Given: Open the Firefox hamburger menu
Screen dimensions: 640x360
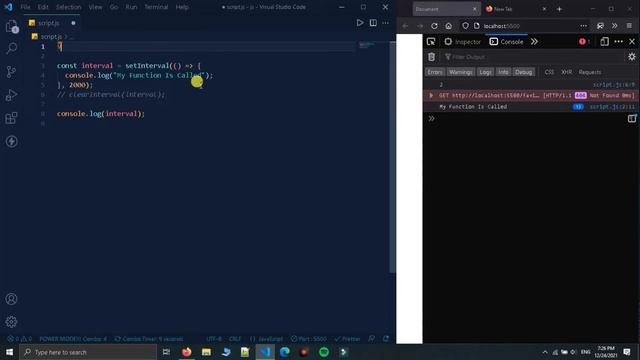Looking at the screenshot, I should tap(629, 26).
